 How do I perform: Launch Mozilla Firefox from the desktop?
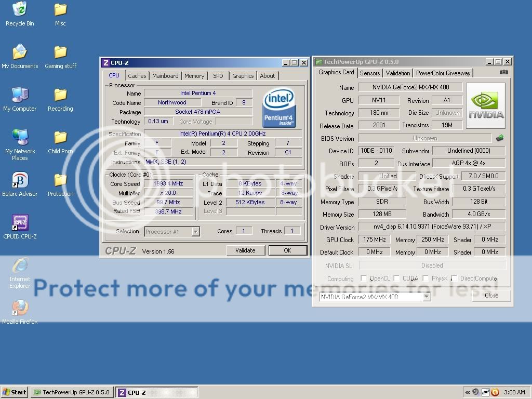[x=20, y=308]
